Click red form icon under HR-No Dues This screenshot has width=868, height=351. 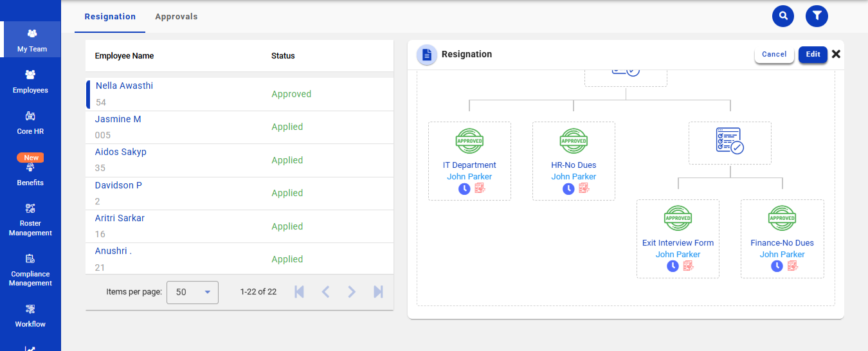pos(584,188)
